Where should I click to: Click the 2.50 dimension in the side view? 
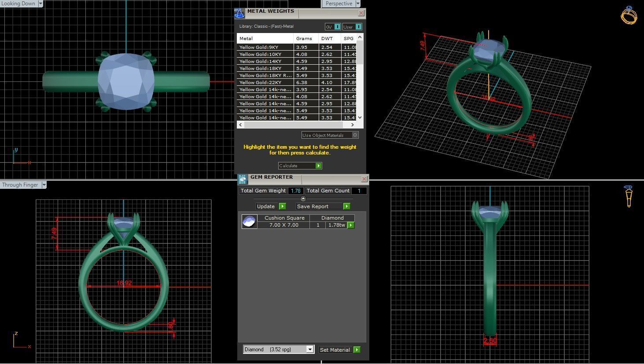tap(490, 341)
